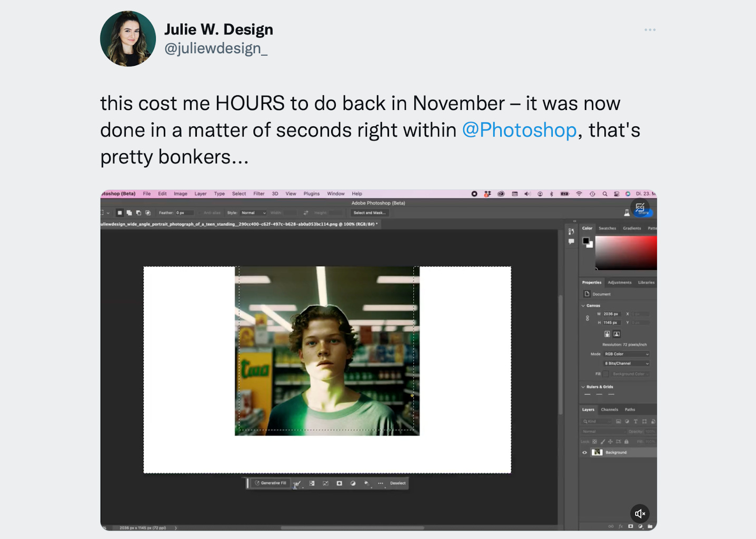The width and height of the screenshot is (756, 539).
Task: Click the blue Share button
Action: pos(644,213)
